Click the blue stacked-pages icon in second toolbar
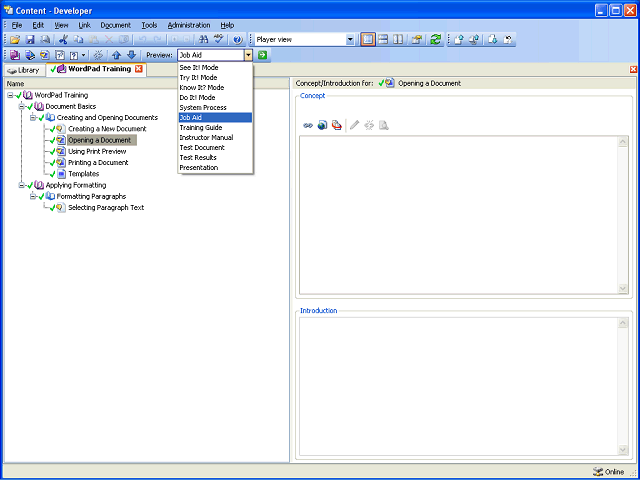Screen dimensions: 640x480 pyautogui.click(x=30, y=55)
